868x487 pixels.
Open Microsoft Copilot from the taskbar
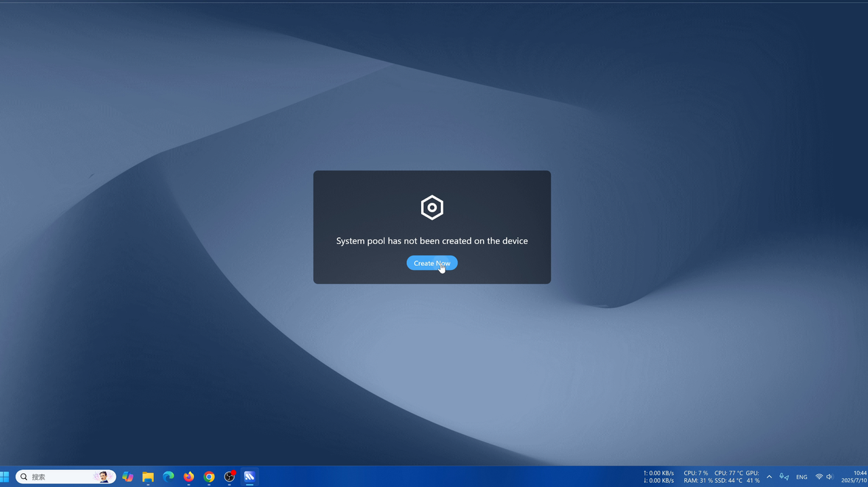pyautogui.click(x=127, y=477)
